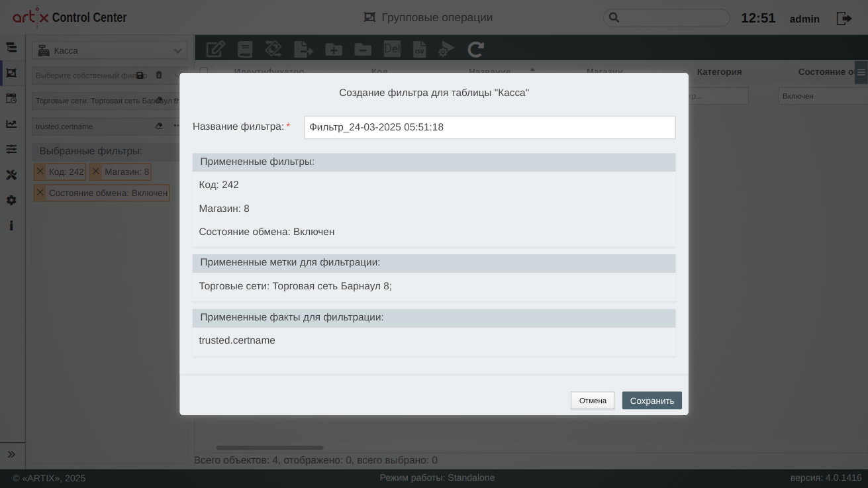Click the logout icon next to admin
This screenshot has width=868, height=488.
click(x=844, y=19)
